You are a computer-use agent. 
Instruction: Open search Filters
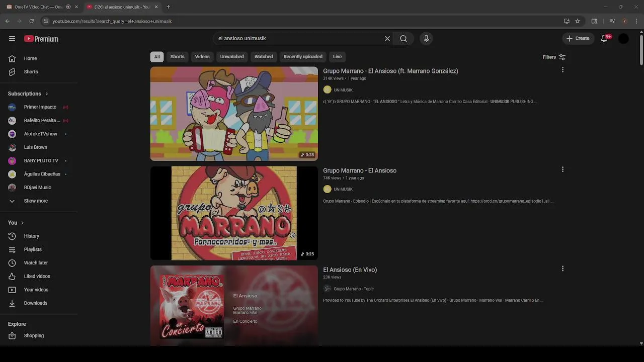(554, 57)
